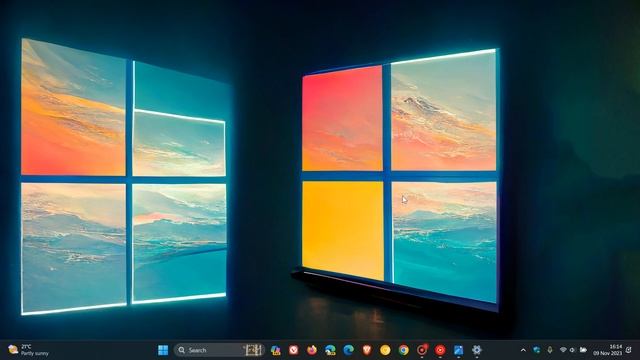Image resolution: width=640 pixels, height=360 pixels.
Task: Click the taskbar Search box
Action: [x=219, y=350]
